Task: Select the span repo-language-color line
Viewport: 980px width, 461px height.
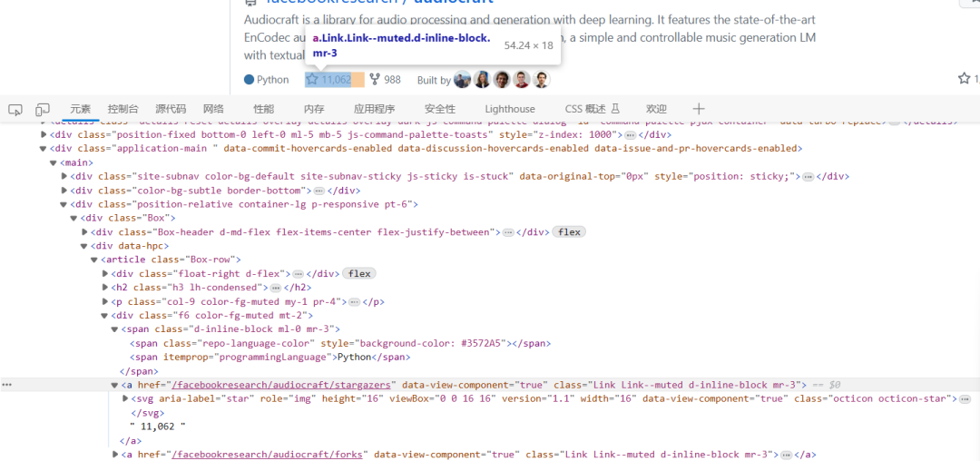Action: tap(340, 343)
